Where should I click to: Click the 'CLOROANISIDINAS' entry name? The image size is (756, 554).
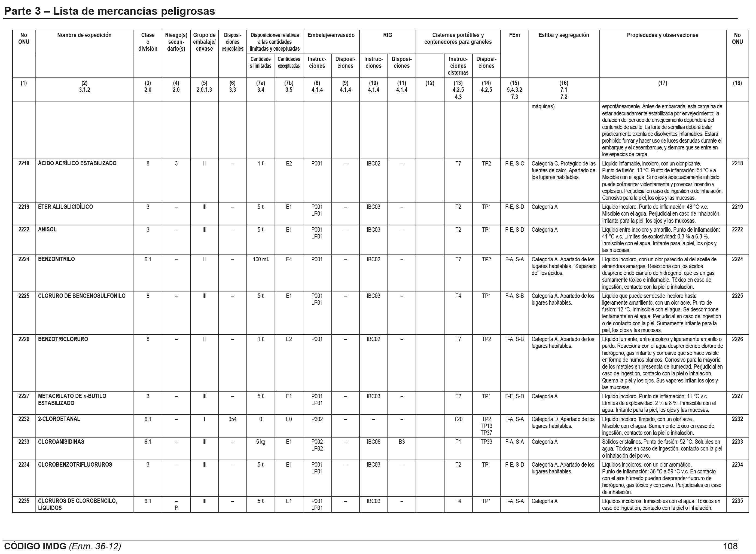(60, 442)
